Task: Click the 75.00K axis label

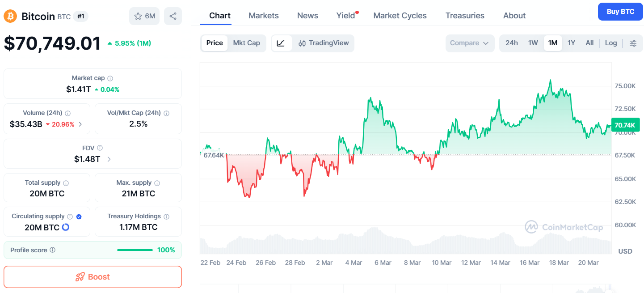Action: click(625, 85)
